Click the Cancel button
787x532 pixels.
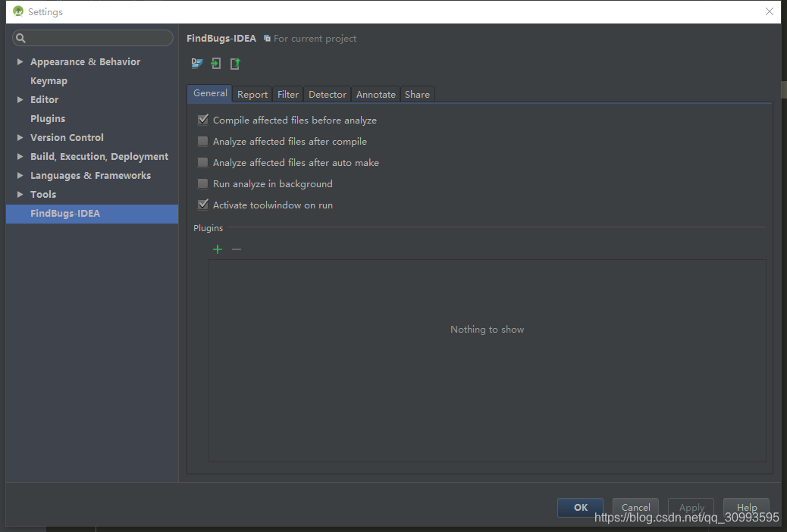click(635, 508)
